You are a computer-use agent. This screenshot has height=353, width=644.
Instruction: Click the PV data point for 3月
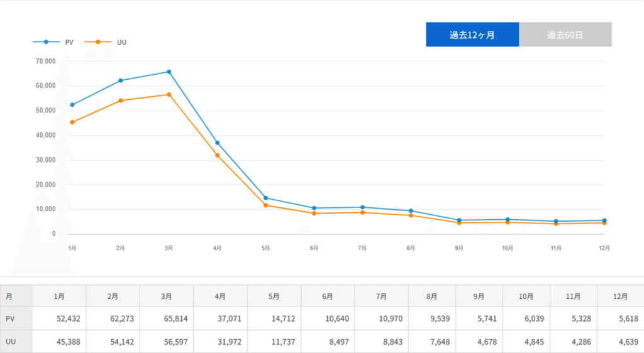pyautogui.click(x=169, y=72)
